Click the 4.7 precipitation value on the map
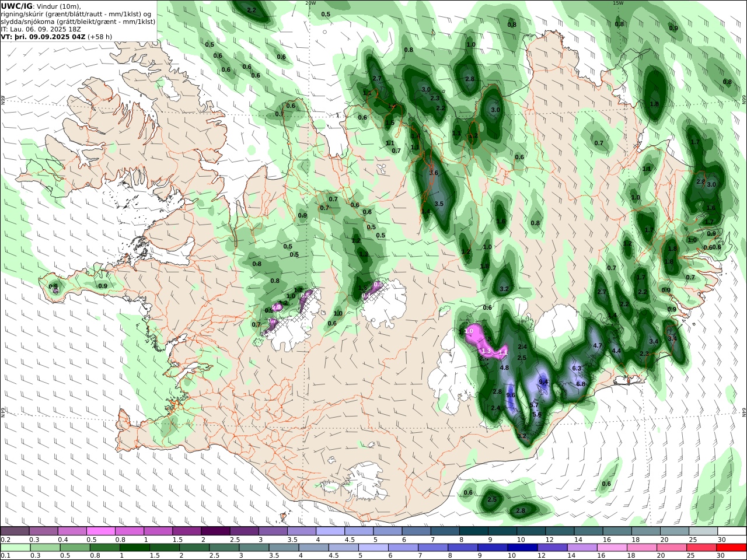 pyautogui.click(x=598, y=345)
